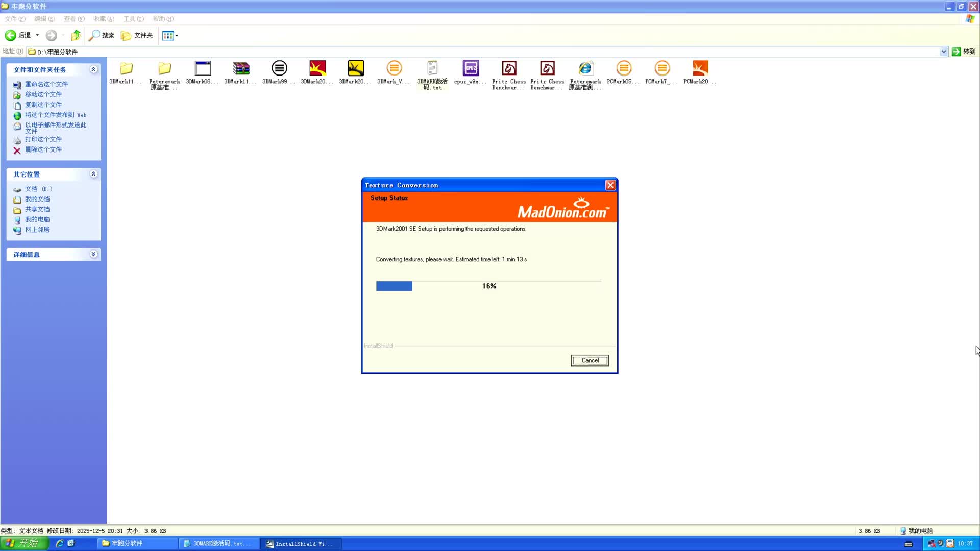Image resolution: width=980 pixels, height=551 pixels.
Task: Select the Futuremark Internet Explorer document icon
Action: [585, 68]
